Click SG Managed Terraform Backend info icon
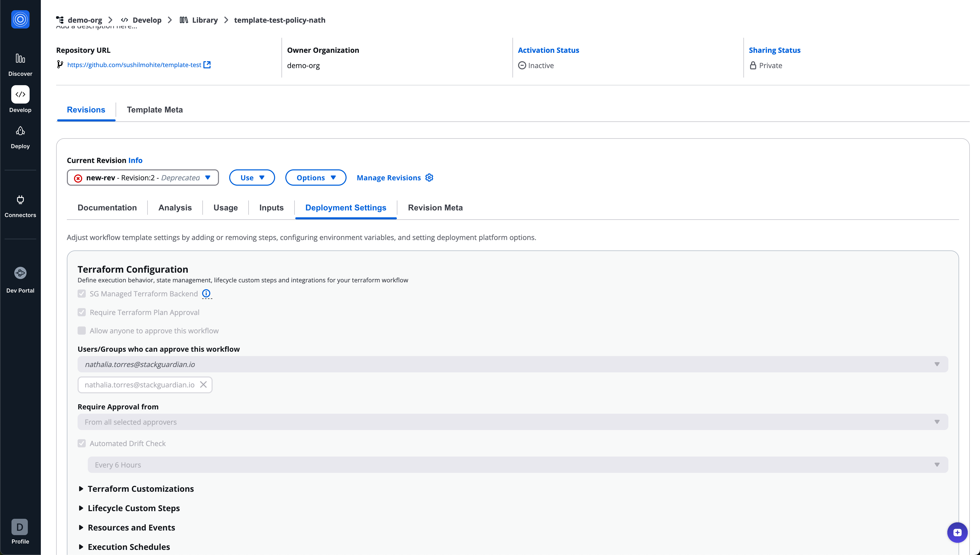 [x=206, y=294]
